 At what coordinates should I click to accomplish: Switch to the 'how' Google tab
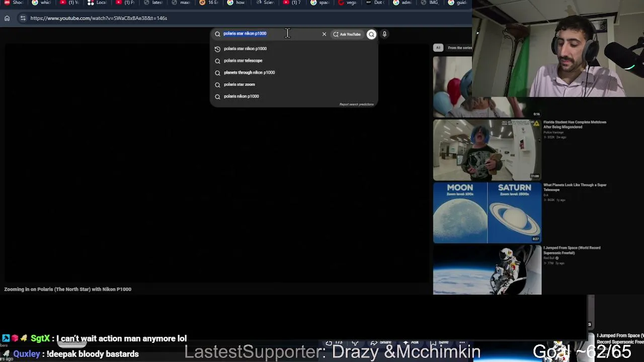pos(236,3)
